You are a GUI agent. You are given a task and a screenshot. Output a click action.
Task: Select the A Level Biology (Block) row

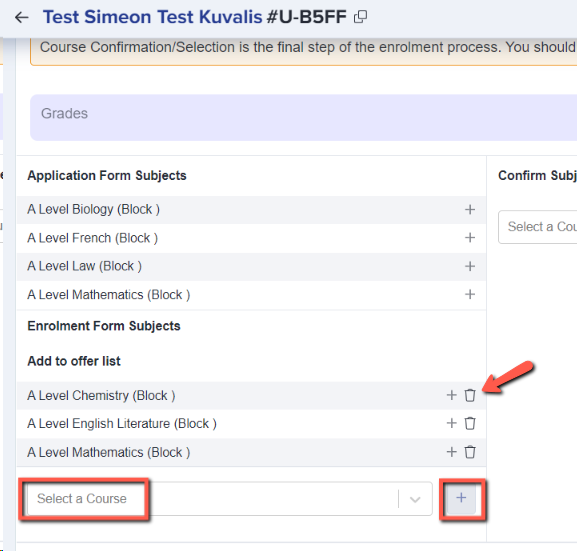click(251, 210)
